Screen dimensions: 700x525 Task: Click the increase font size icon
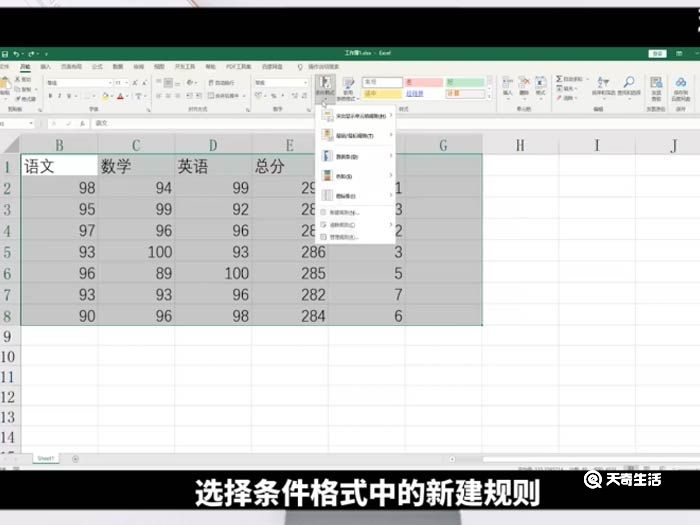135,83
